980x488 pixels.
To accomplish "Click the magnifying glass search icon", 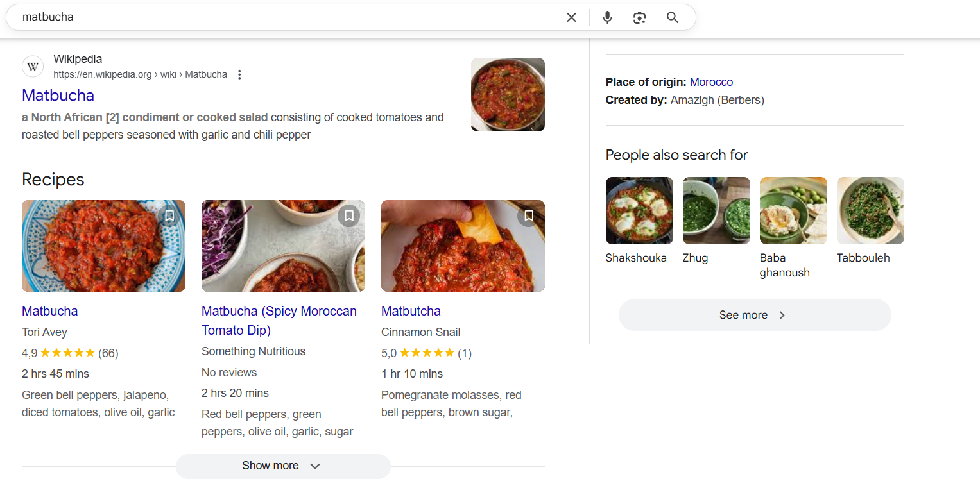I will click(x=672, y=17).
